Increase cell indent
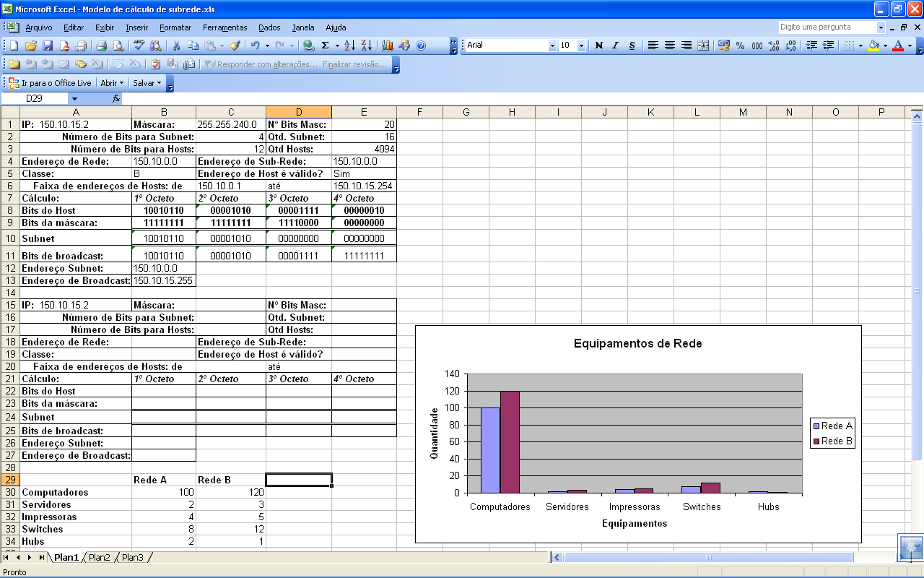The height and width of the screenshot is (578, 924). (828, 46)
